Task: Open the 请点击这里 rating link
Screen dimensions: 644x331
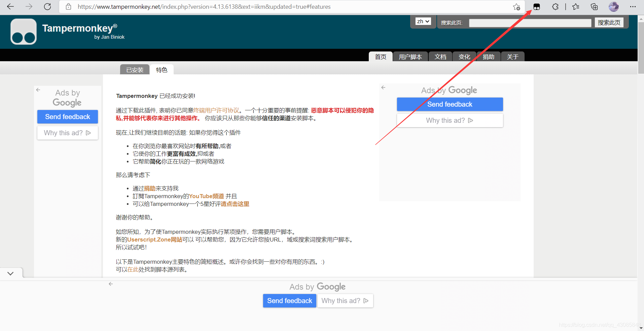Action: [235, 204]
